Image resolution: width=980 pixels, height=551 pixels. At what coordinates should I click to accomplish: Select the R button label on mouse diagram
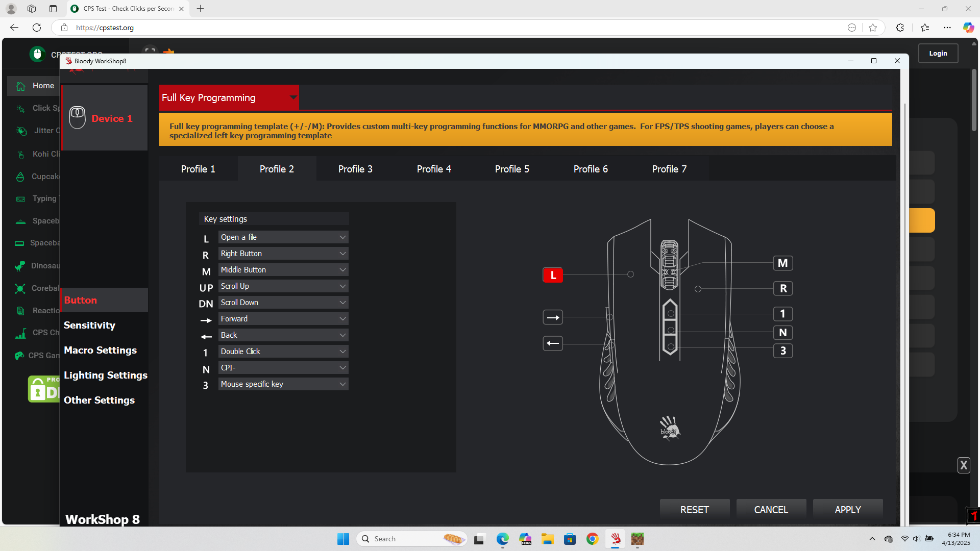(783, 289)
